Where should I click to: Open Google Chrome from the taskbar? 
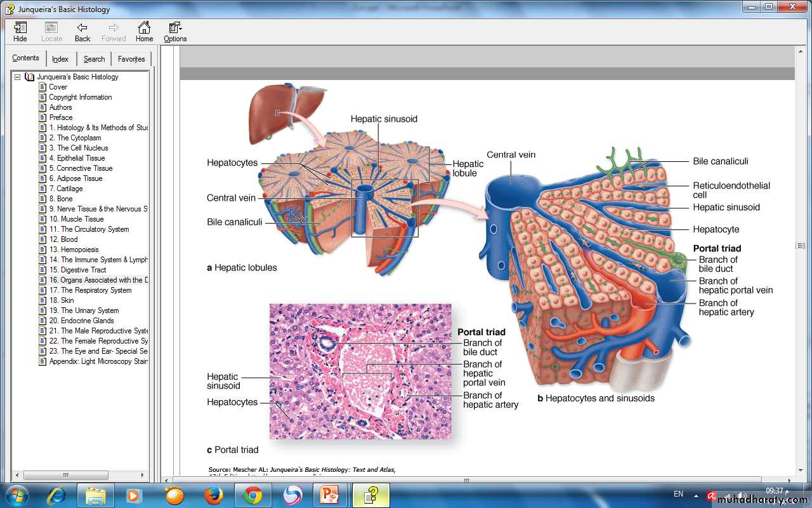252,495
